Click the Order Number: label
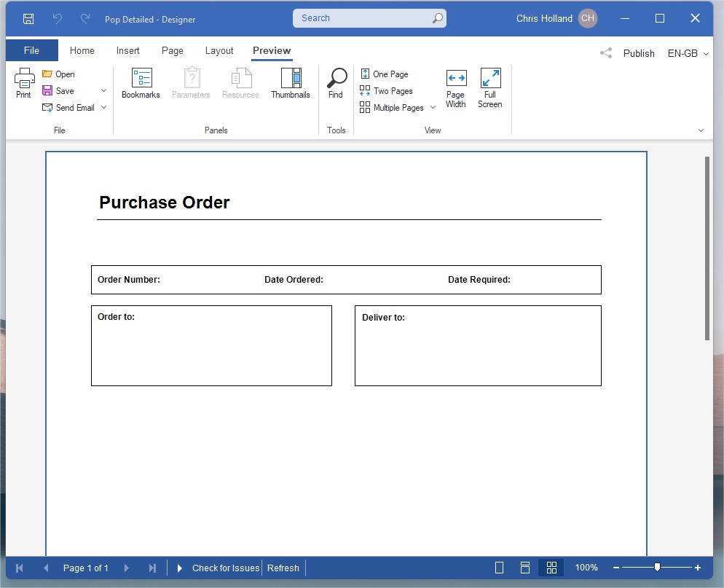This screenshot has width=724, height=588. tap(129, 280)
